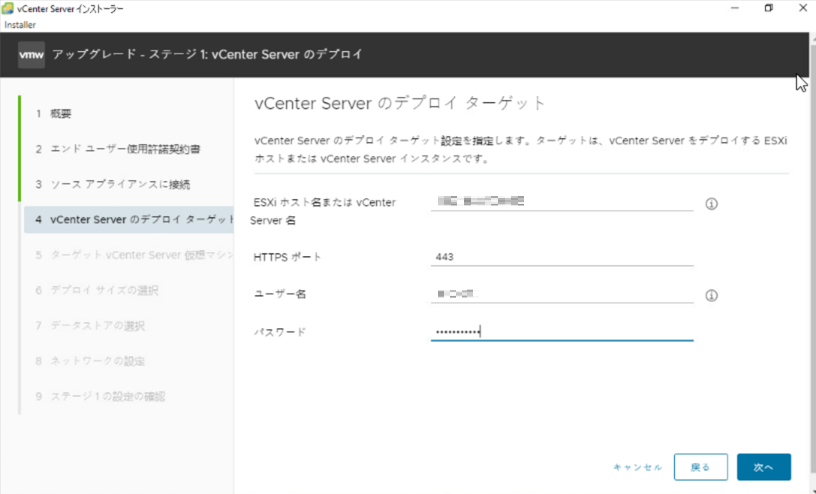Focus the ESXi host name input field
The image size is (816, 494).
coord(561,201)
